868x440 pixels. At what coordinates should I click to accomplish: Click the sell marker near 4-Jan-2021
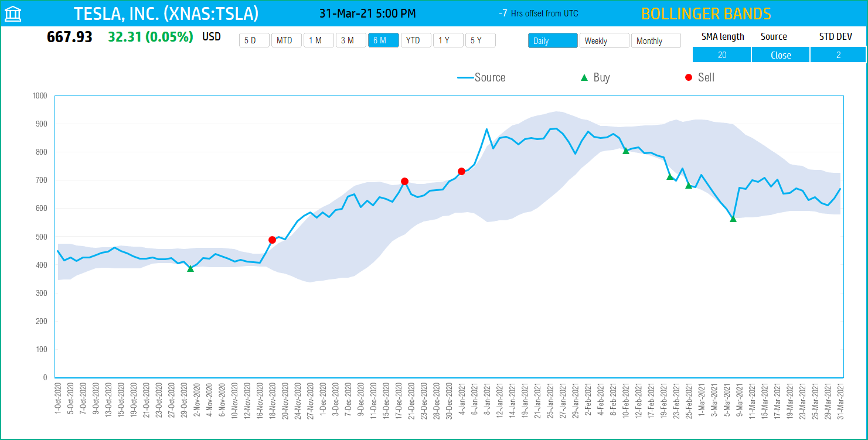pos(461,171)
